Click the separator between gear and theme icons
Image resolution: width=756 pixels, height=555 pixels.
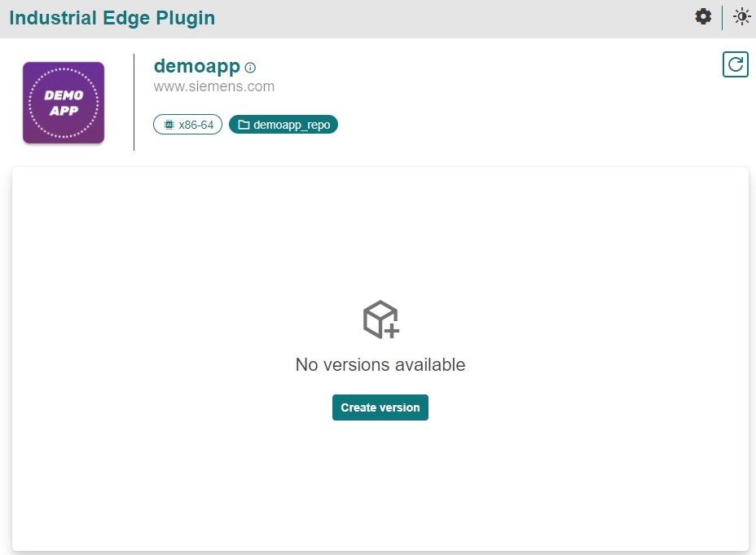722,17
